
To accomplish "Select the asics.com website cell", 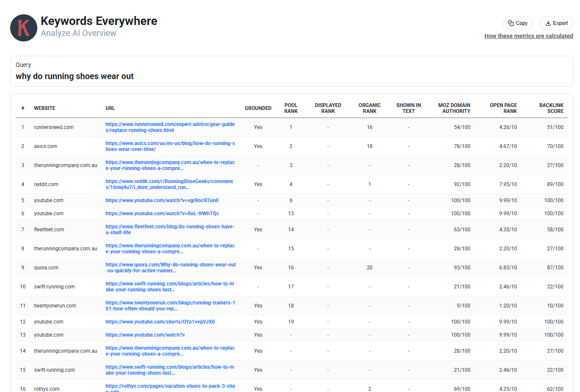I will 46,146.
